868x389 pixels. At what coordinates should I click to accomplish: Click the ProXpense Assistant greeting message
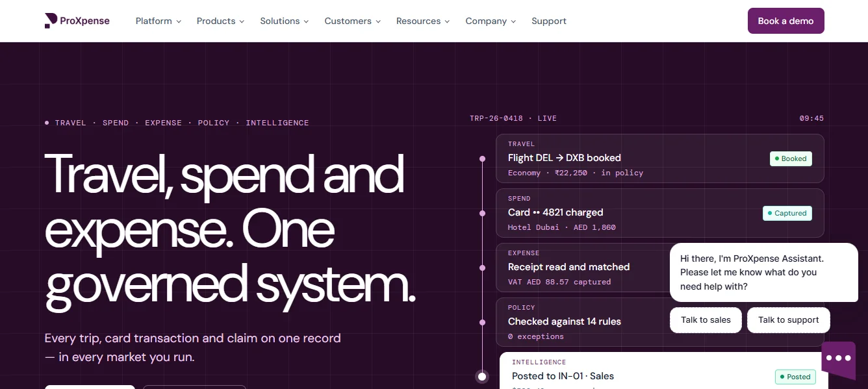764,272
